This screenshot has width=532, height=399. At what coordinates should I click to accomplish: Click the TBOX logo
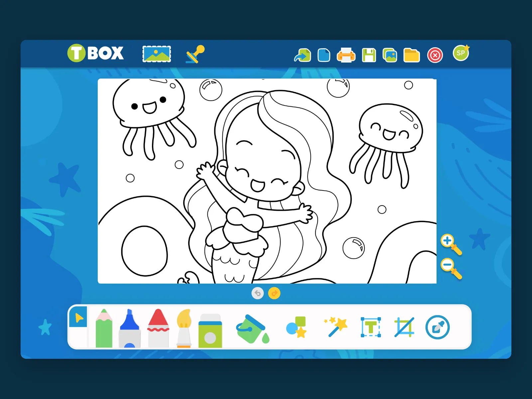(x=95, y=53)
